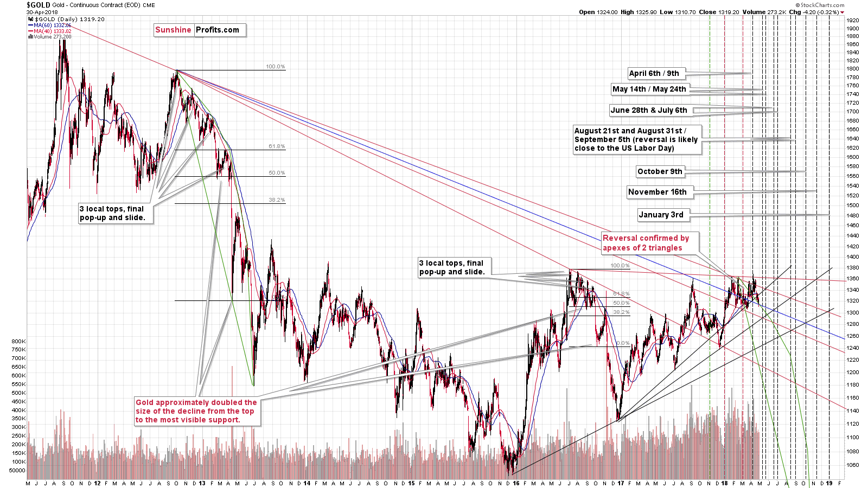
Task: Click the 61.8% Fibonacci label near 1620
Action: [x=277, y=146]
